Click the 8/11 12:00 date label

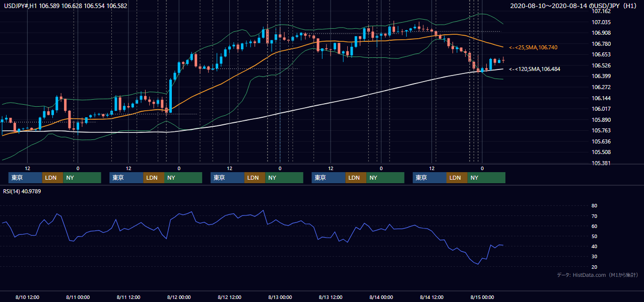[x=128, y=297]
